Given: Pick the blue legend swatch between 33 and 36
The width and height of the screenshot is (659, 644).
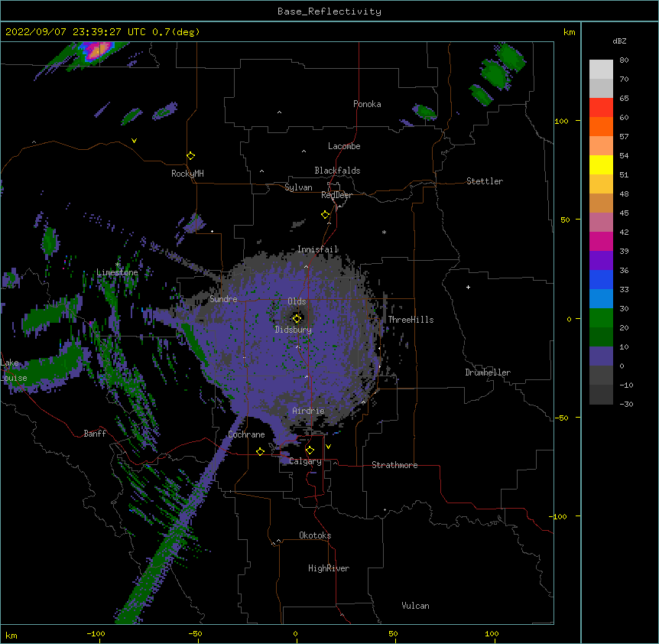Looking at the screenshot, I should 601,279.
